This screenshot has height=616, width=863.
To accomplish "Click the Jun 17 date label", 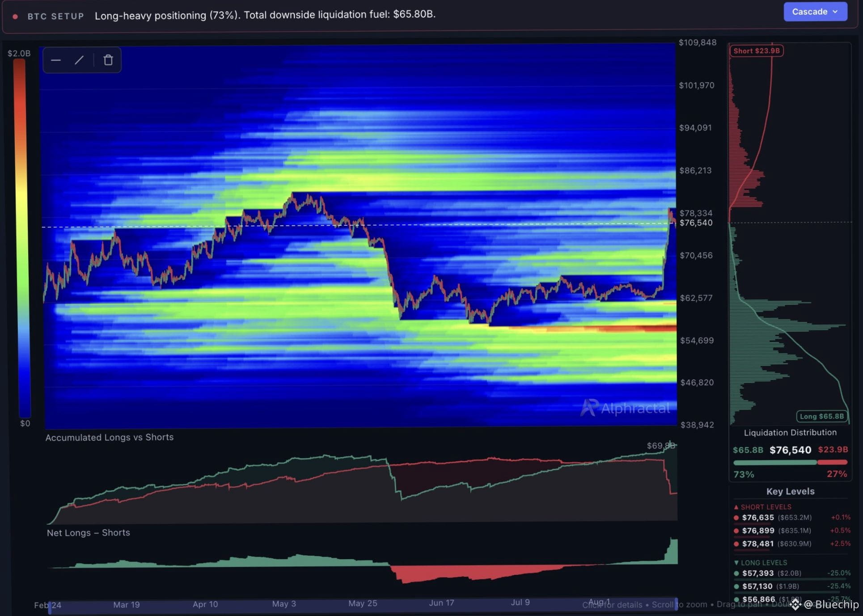I will (441, 603).
